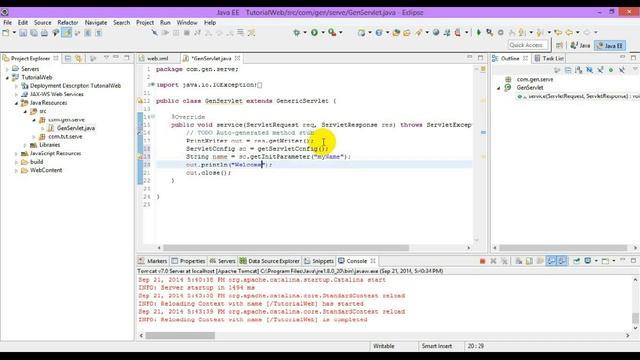Toggle Show Console When Standard Out Changes
The width and height of the screenshot is (640, 360).
pyautogui.click(x=551, y=261)
